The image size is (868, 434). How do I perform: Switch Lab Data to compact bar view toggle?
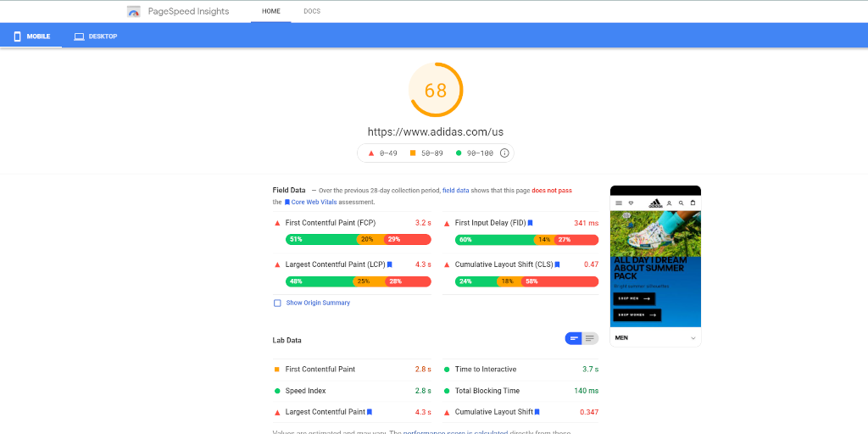(x=574, y=338)
